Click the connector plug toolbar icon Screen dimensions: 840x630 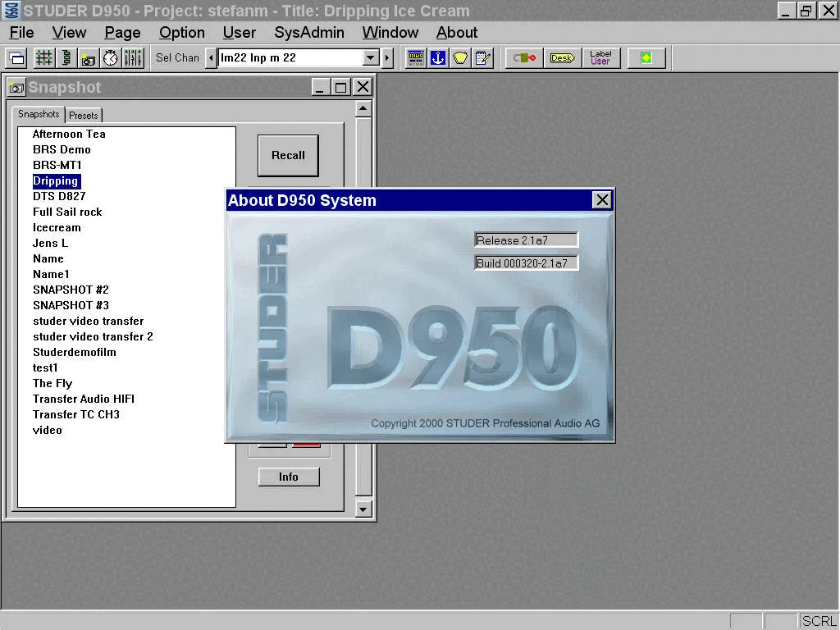(524, 58)
